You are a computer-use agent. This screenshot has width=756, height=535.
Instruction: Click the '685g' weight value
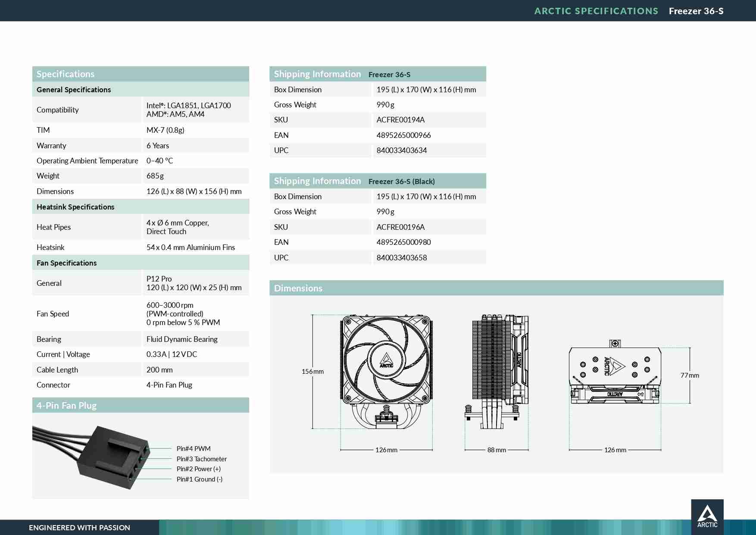click(155, 176)
